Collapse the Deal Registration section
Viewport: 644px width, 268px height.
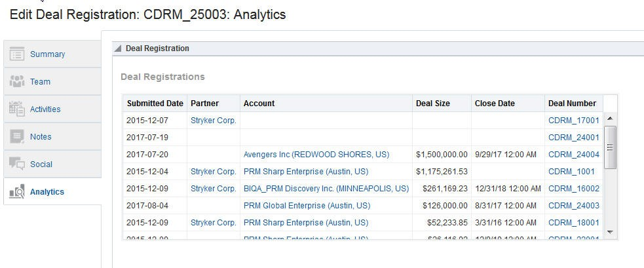[118, 48]
